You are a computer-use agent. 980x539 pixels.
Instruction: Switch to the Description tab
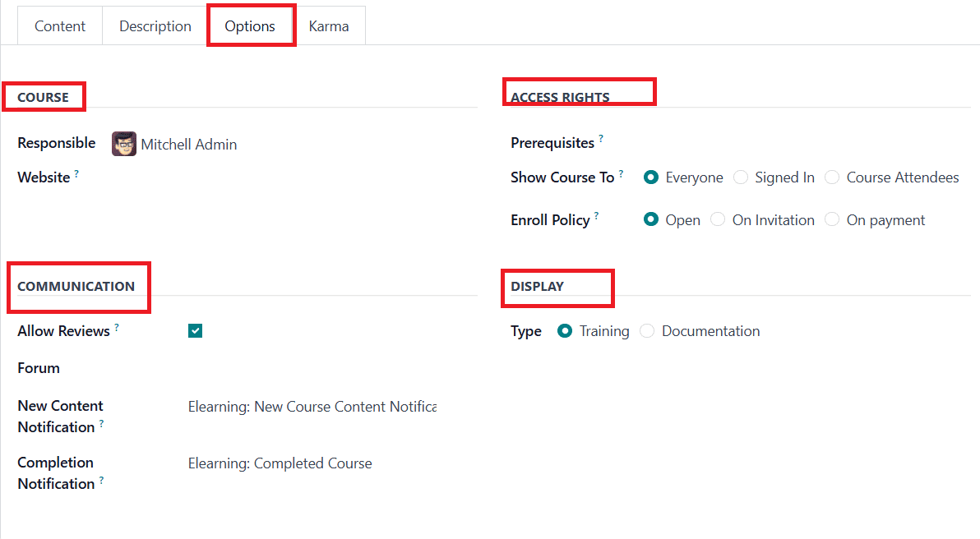click(x=155, y=26)
